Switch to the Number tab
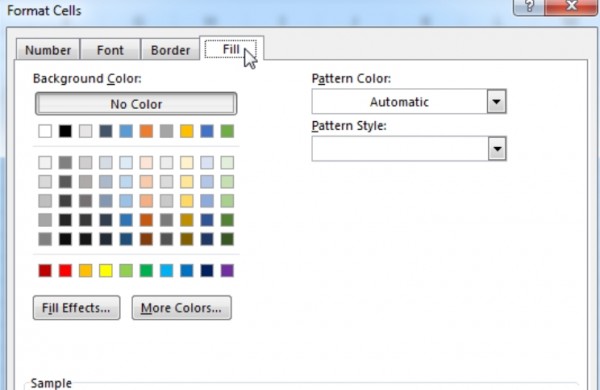This screenshot has height=390, width=600. click(48, 50)
